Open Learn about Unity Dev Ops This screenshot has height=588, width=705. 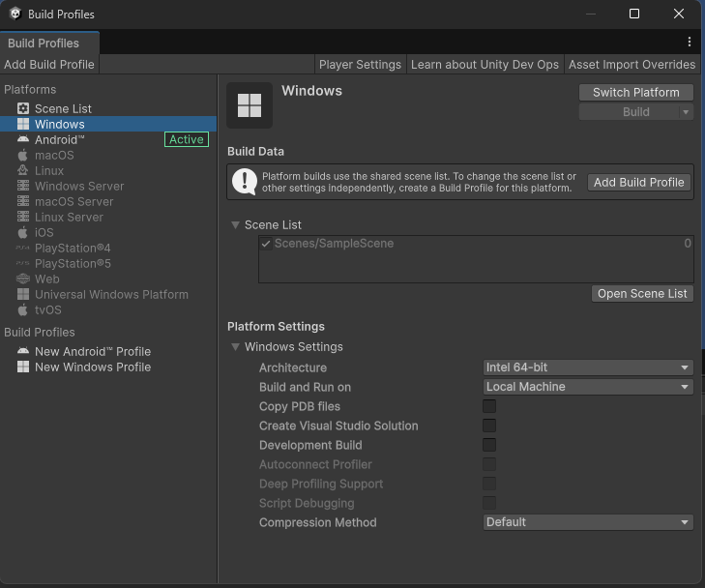tap(485, 65)
